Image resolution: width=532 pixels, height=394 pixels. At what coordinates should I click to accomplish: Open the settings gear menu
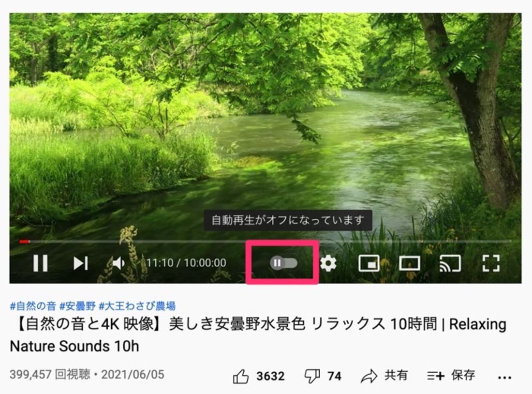(x=328, y=263)
